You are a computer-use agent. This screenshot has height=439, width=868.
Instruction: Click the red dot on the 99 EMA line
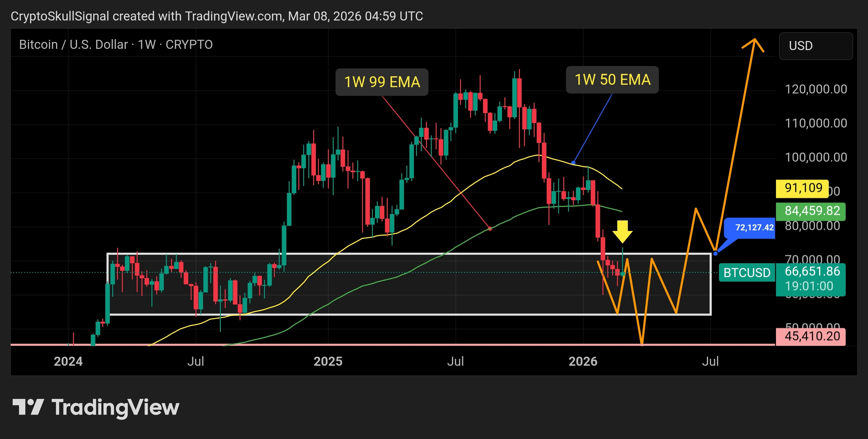click(490, 229)
